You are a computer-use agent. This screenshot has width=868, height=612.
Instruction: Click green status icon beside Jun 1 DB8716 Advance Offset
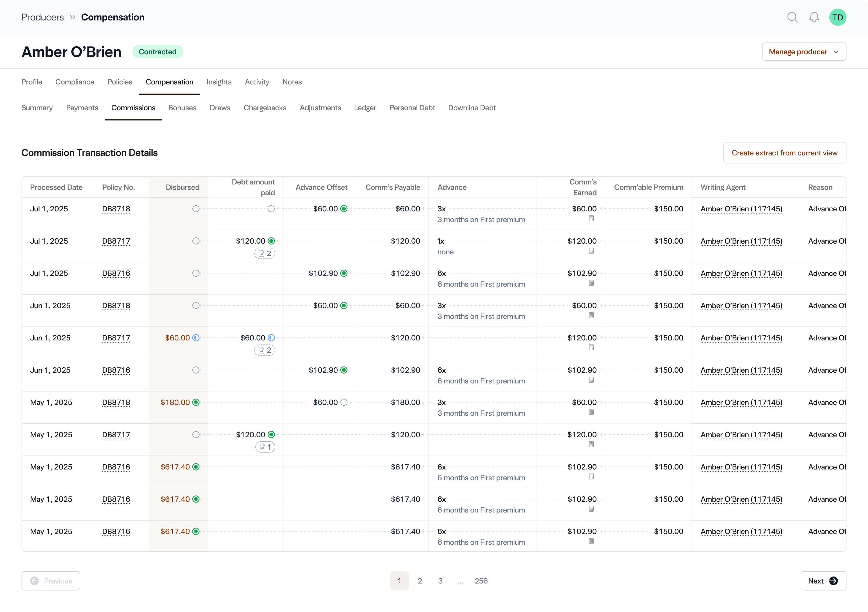[x=344, y=370]
